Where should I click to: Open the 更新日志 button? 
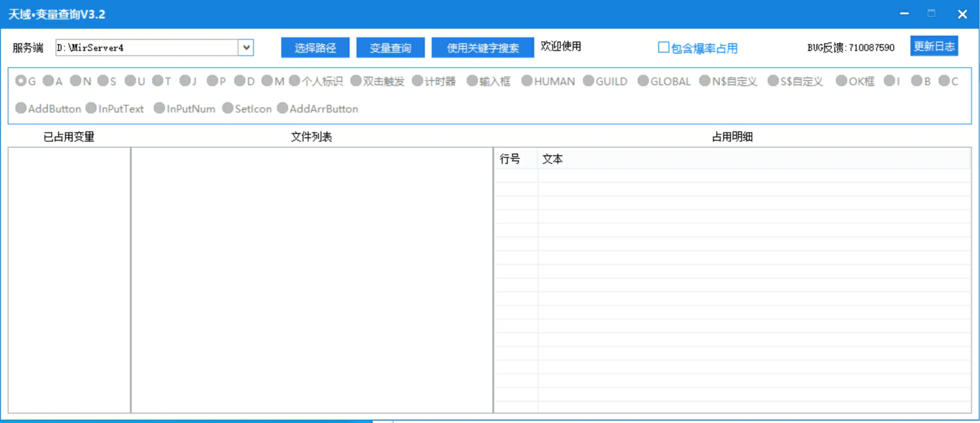click(934, 46)
